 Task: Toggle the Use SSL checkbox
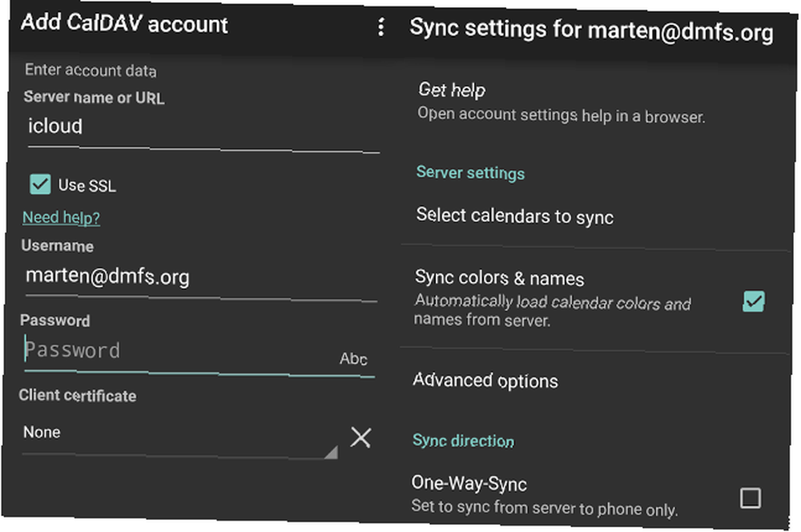click(x=40, y=184)
